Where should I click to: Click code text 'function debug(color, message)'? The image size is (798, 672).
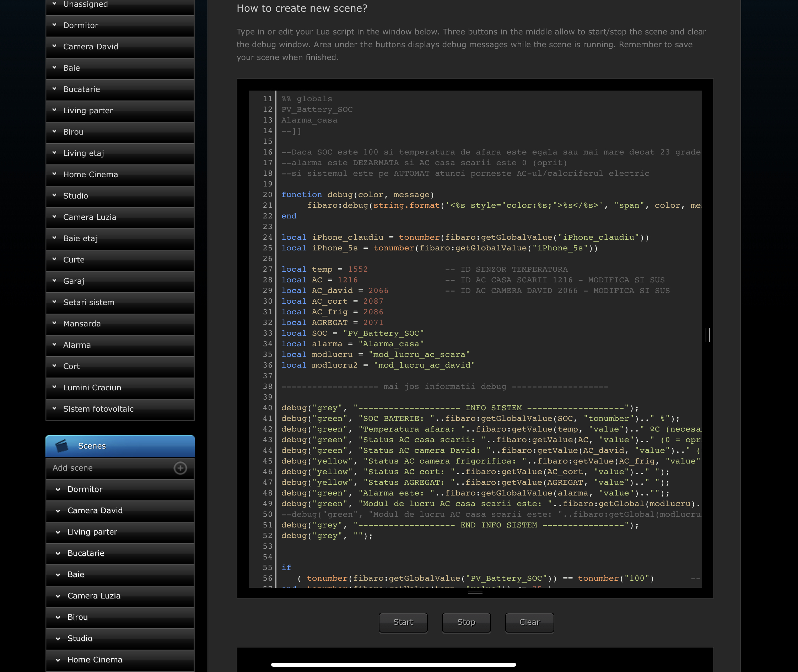click(x=358, y=195)
